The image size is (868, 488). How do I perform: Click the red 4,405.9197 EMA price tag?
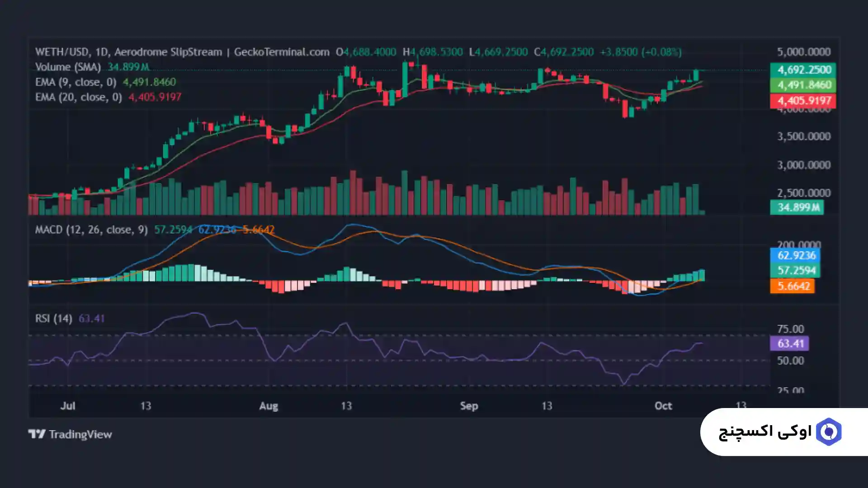click(x=803, y=100)
